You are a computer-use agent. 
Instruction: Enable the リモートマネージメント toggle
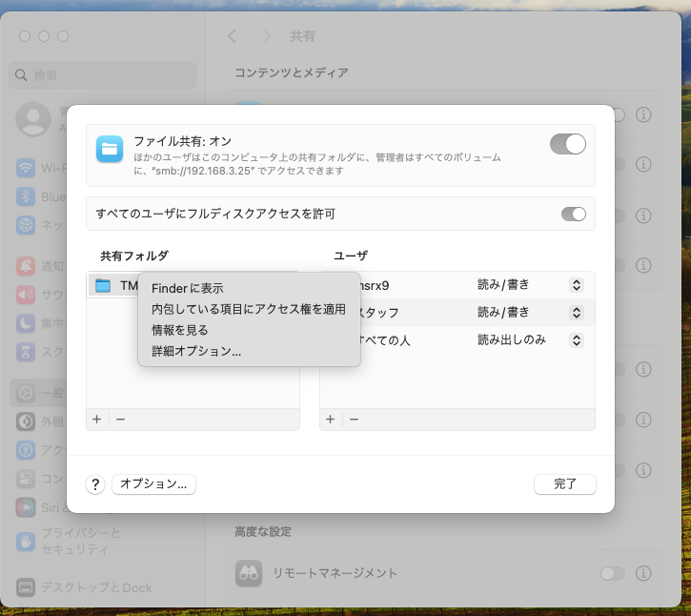point(613,573)
